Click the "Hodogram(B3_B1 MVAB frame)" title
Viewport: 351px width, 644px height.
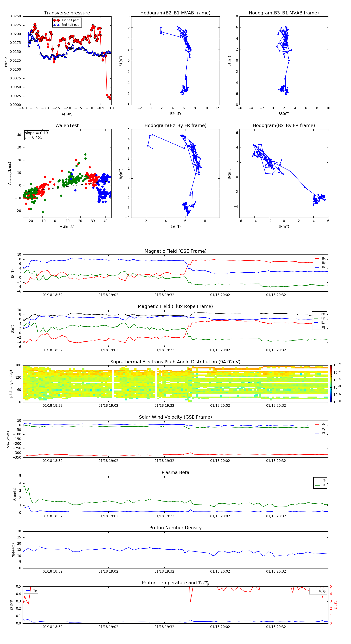[x=284, y=13]
